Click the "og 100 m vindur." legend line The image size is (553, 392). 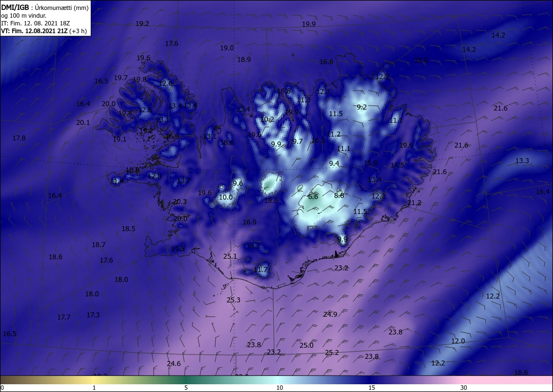click(24, 15)
